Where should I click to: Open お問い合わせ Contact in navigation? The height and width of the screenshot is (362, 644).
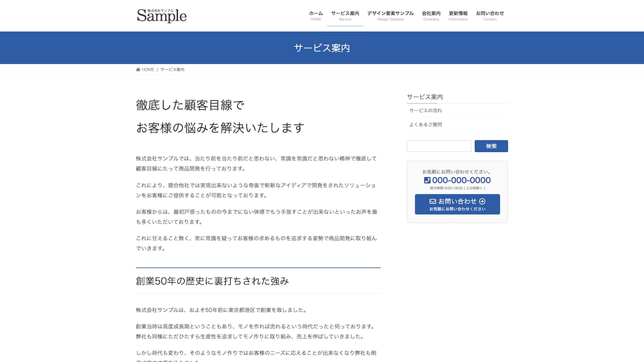[490, 16]
